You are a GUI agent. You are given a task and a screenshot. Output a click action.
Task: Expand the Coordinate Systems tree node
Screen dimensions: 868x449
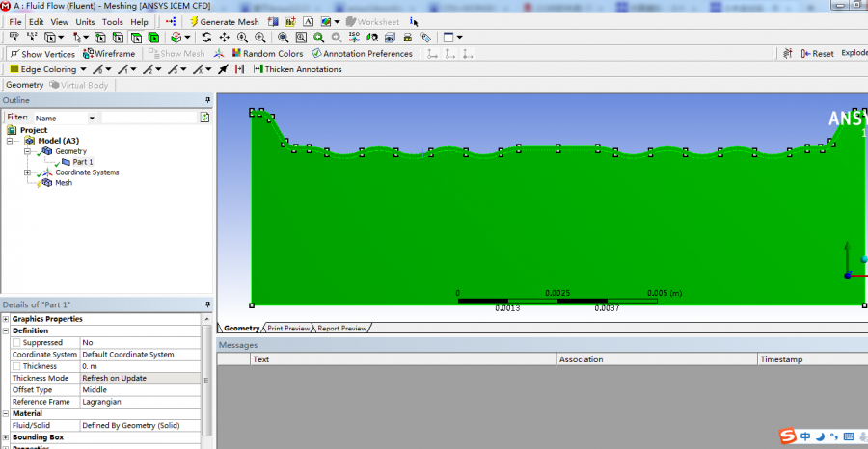pyautogui.click(x=27, y=172)
